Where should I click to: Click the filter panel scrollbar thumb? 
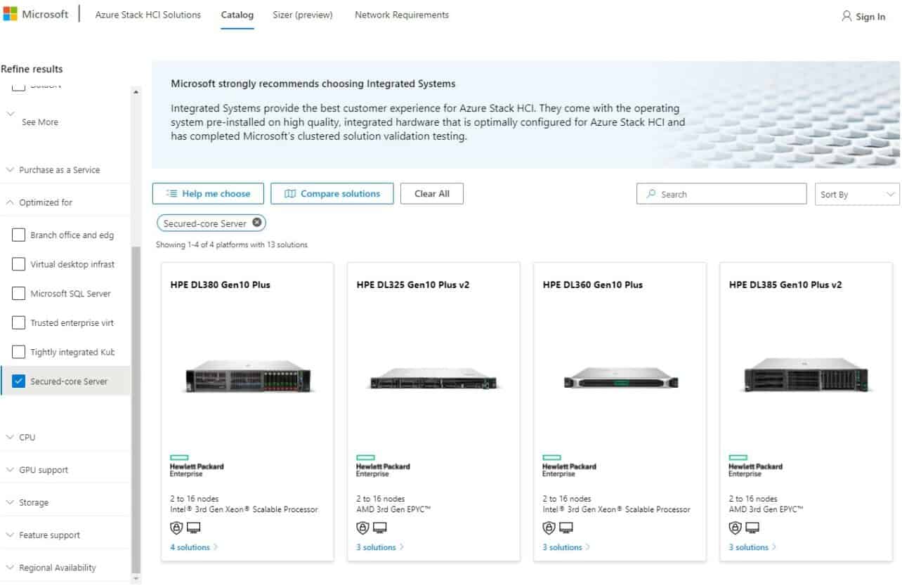(x=136, y=410)
